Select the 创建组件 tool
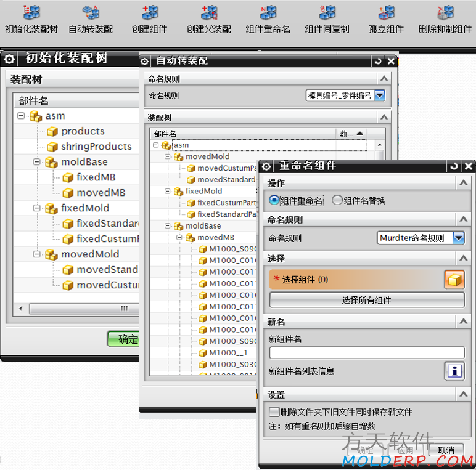Image resolution: width=476 pixels, height=470 pixels. point(149,12)
